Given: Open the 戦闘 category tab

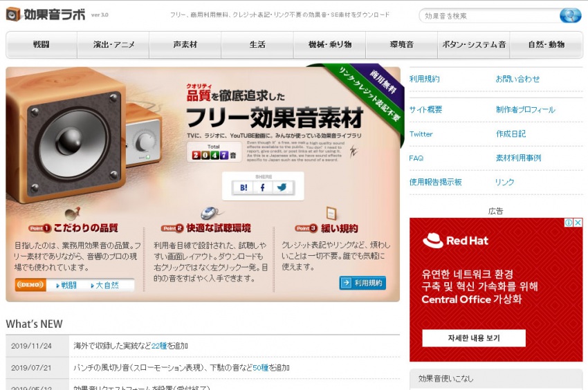Looking at the screenshot, I should tap(42, 45).
